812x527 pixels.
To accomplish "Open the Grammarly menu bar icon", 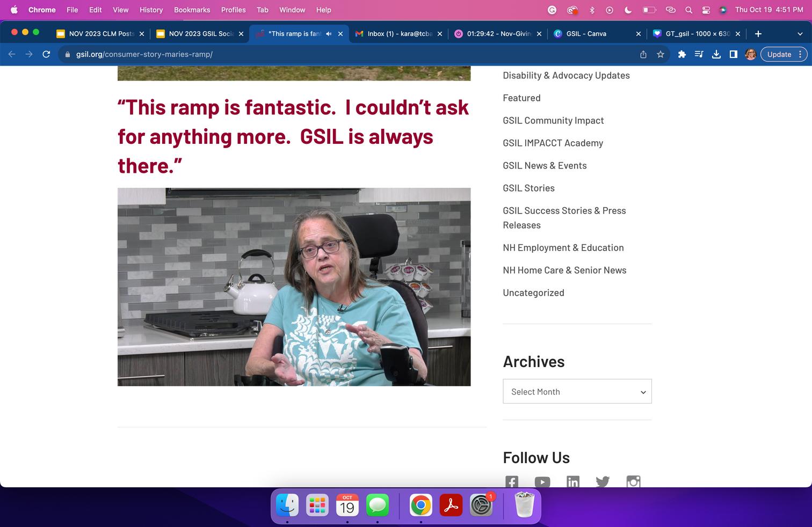I will (552, 10).
